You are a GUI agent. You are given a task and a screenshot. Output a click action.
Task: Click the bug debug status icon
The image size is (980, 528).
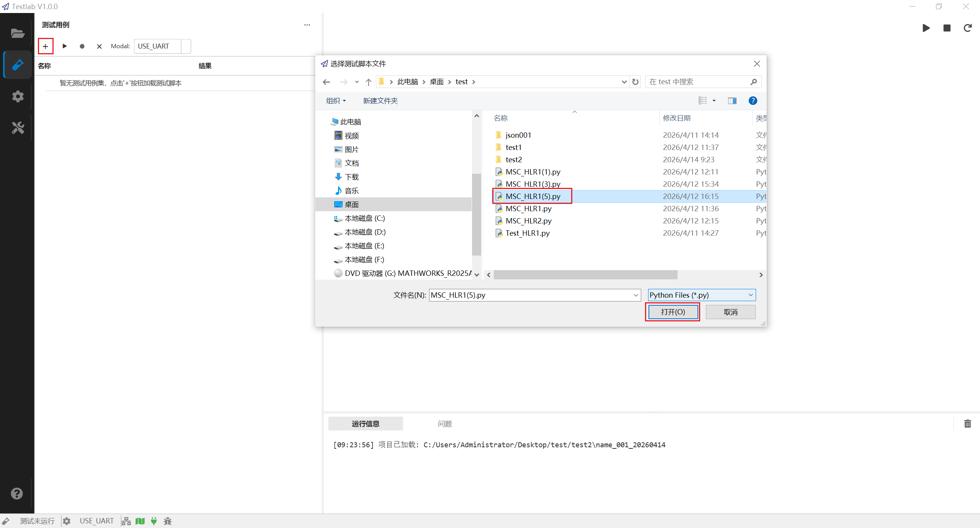click(168, 521)
